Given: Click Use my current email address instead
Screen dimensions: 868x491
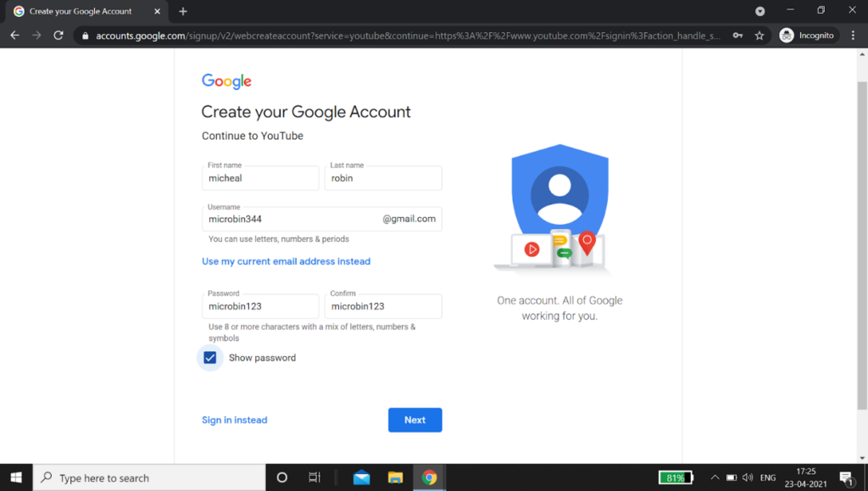Looking at the screenshot, I should 287,261.
